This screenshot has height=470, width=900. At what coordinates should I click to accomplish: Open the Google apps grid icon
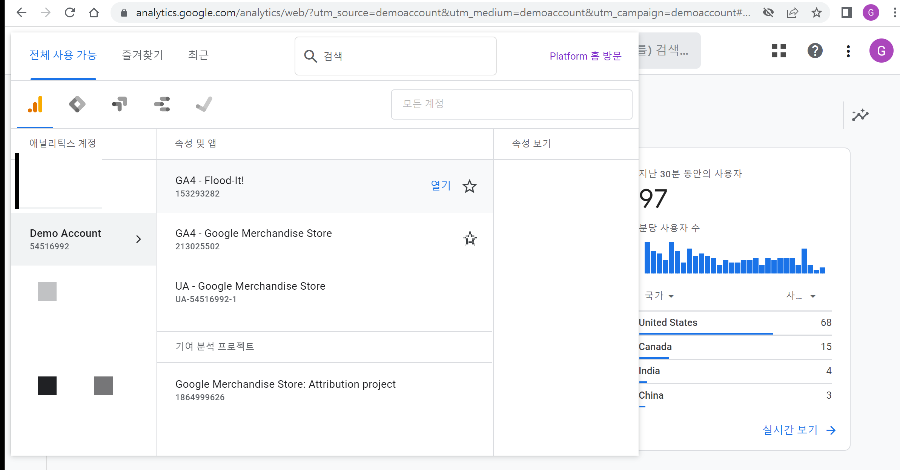(779, 51)
